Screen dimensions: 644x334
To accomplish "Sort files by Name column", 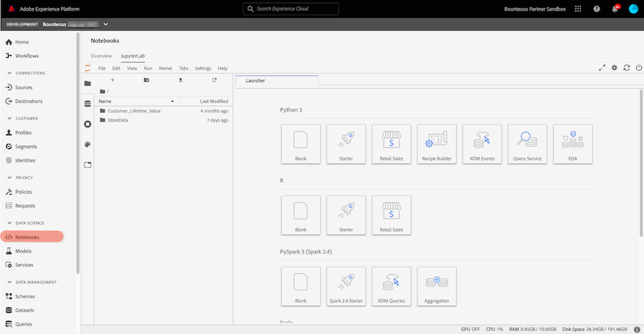I will click(137, 101).
